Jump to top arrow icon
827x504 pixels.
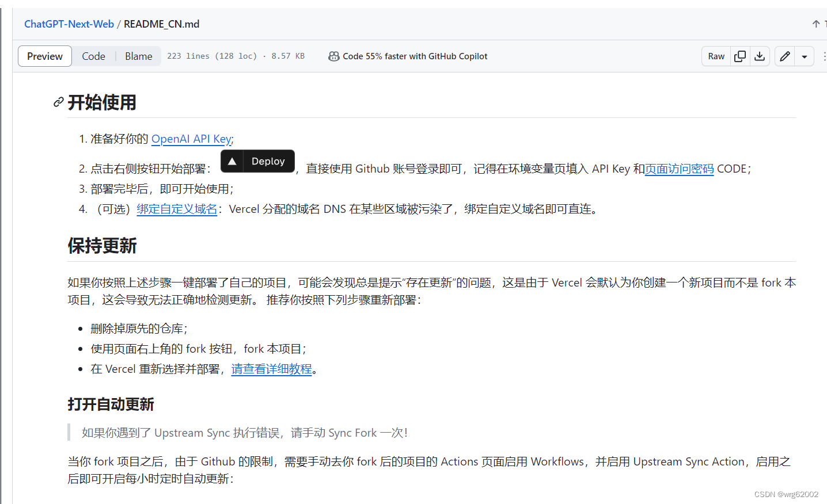click(816, 24)
